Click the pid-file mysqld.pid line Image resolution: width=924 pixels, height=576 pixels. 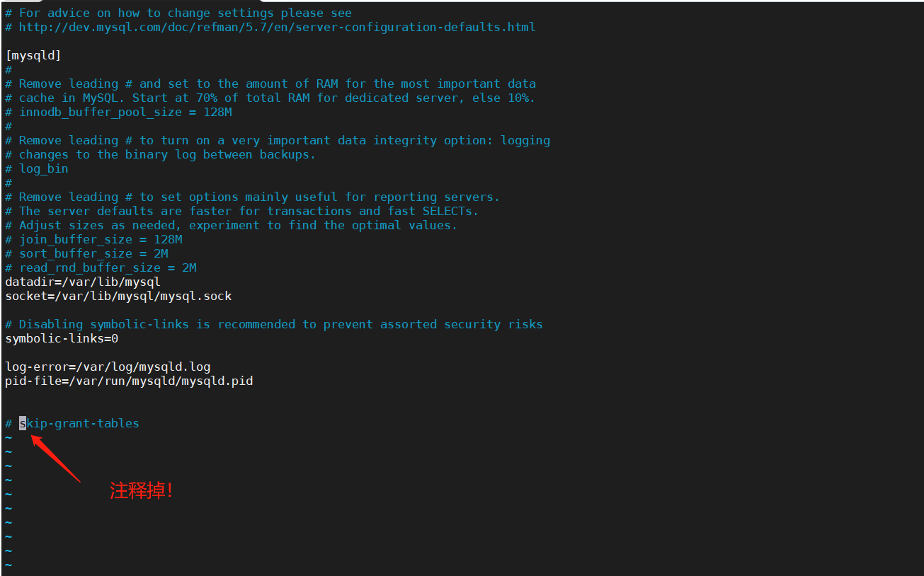coord(129,381)
